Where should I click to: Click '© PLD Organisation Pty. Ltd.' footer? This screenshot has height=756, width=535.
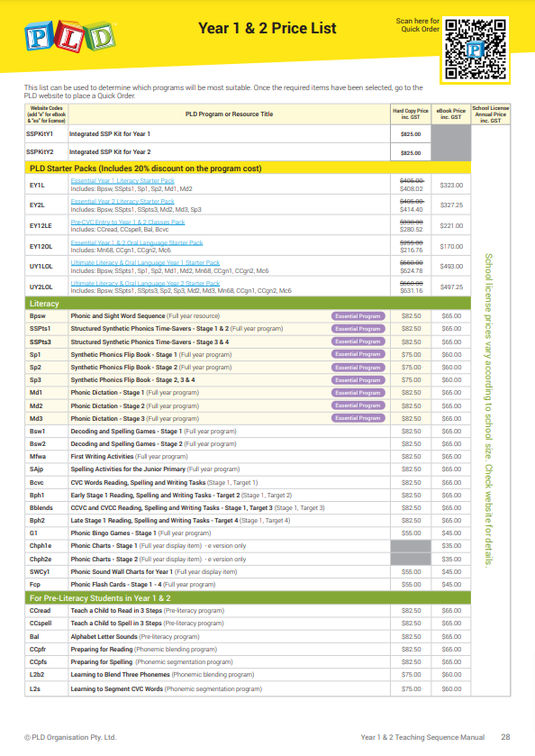[x=70, y=738]
